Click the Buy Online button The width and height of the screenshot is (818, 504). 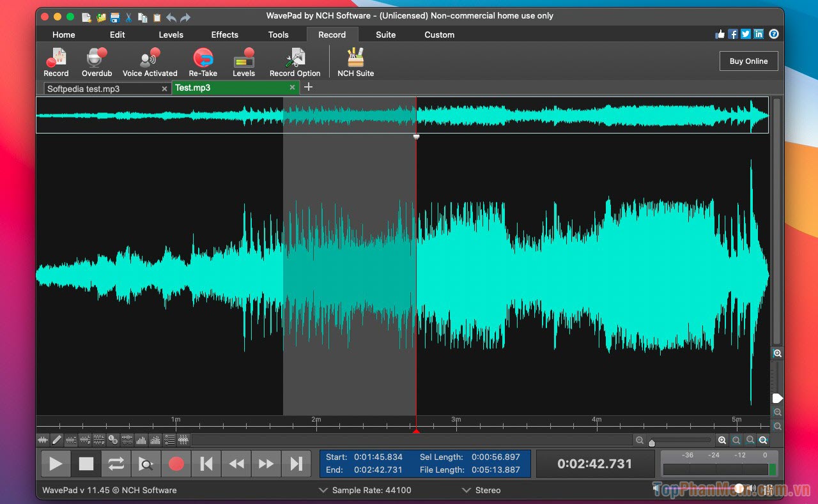pos(748,61)
